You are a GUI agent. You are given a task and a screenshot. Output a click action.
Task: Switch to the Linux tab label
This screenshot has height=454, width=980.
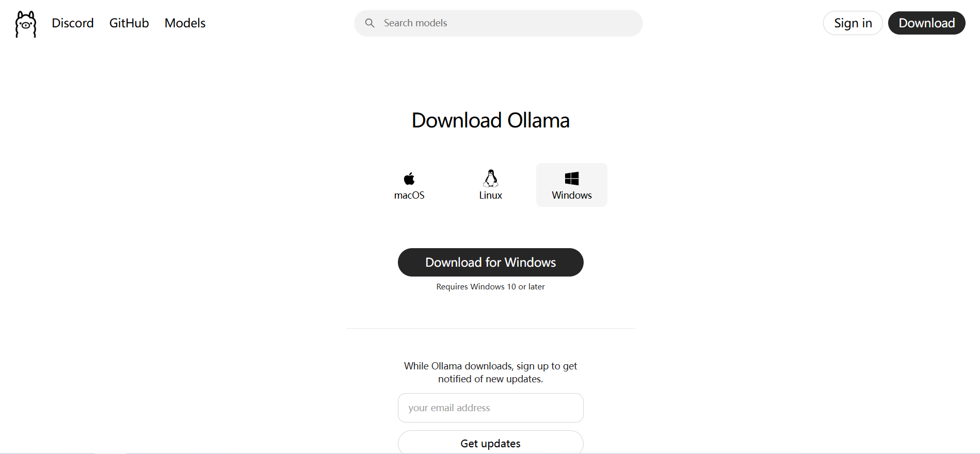491,195
